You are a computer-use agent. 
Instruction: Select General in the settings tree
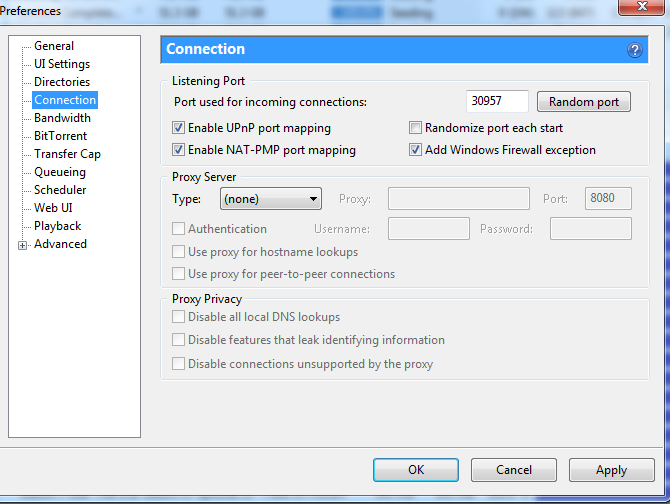[54, 46]
